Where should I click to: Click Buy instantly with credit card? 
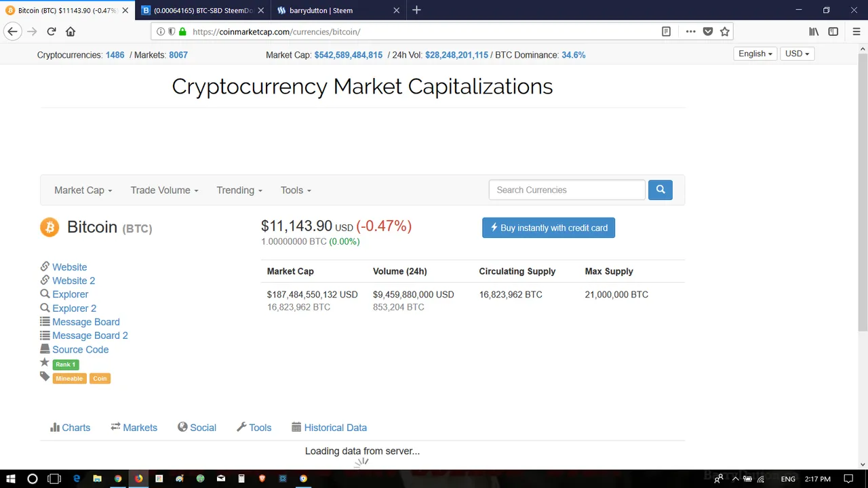pyautogui.click(x=549, y=228)
